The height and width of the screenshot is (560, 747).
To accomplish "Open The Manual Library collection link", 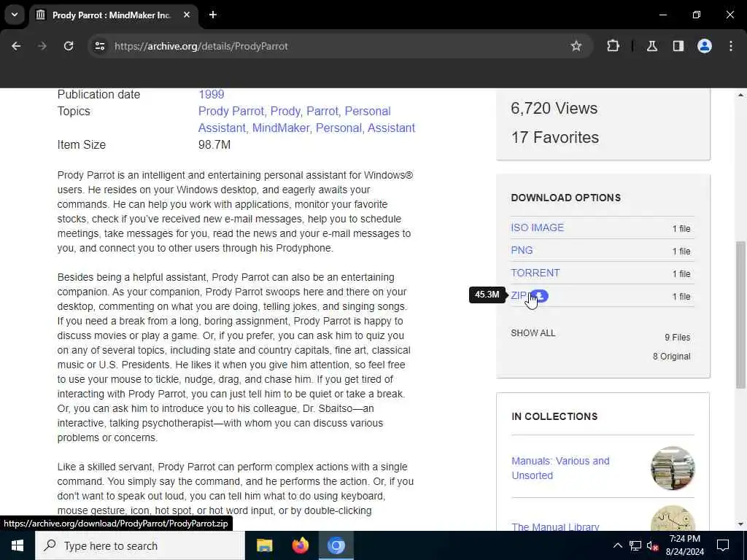I will (555, 526).
